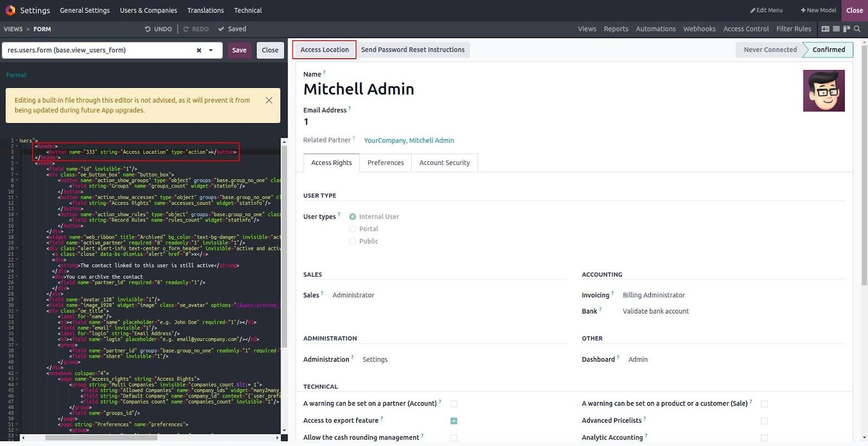Open the Invoicing dropdown showing Billing Administrator
This screenshot has width=868, height=446.
(x=653, y=295)
